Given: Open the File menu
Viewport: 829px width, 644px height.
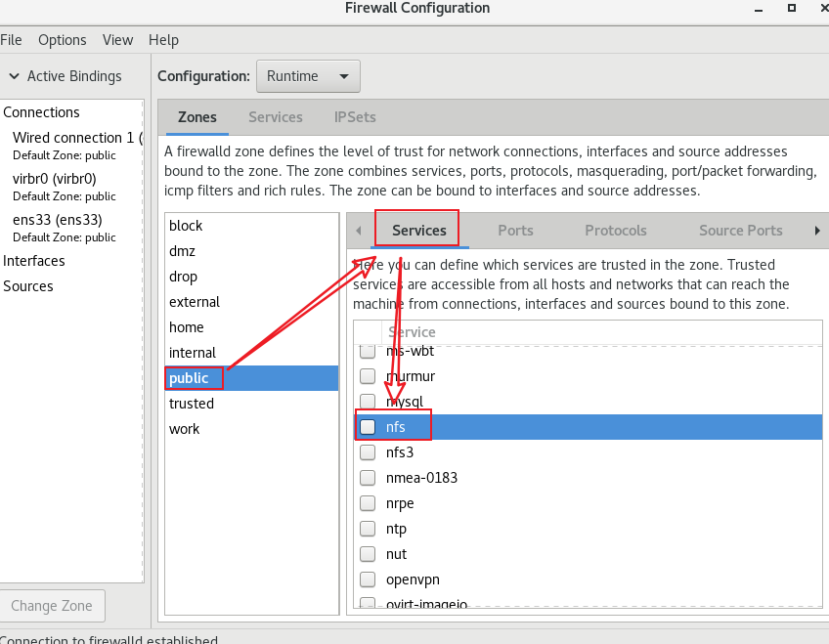Looking at the screenshot, I should tap(11, 40).
